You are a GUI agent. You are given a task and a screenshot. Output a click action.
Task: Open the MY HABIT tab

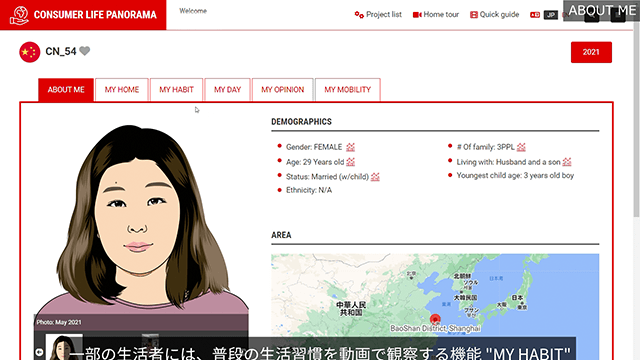[x=176, y=90]
